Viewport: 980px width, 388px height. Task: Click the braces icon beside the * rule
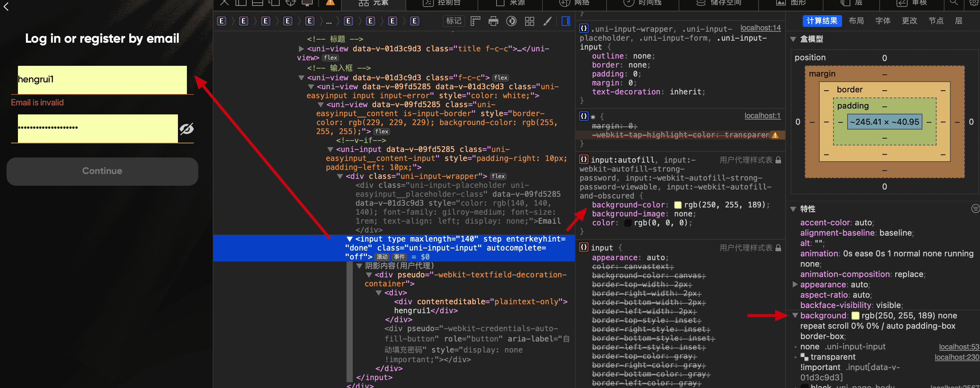[x=583, y=116]
